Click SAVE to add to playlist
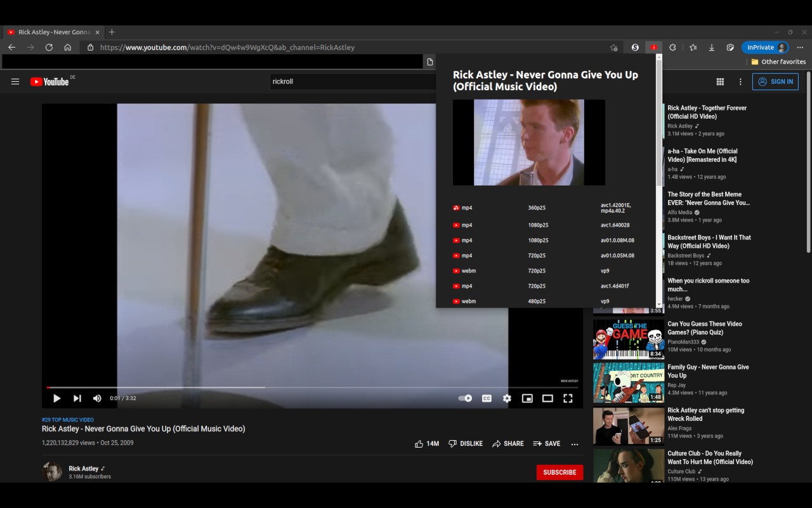The width and height of the screenshot is (812, 508). click(546, 444)
